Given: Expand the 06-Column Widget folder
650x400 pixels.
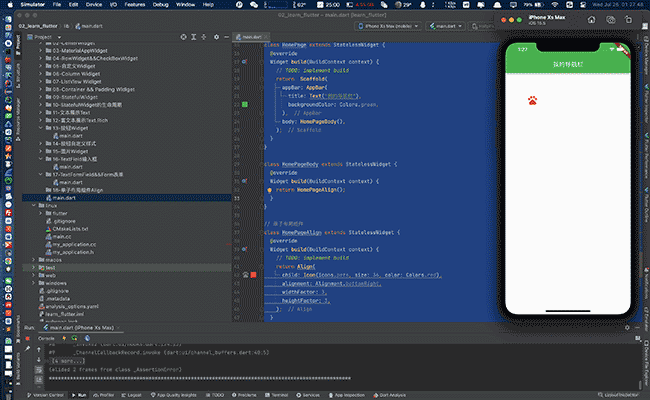Looking at the screenshot, I should pos(41,74).
